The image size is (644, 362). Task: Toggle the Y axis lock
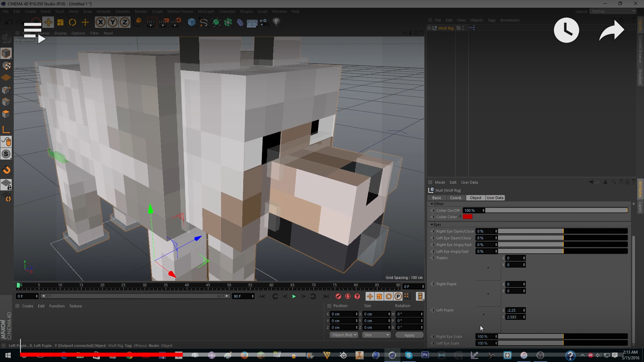pyautogui.click(x=113, y=22)
